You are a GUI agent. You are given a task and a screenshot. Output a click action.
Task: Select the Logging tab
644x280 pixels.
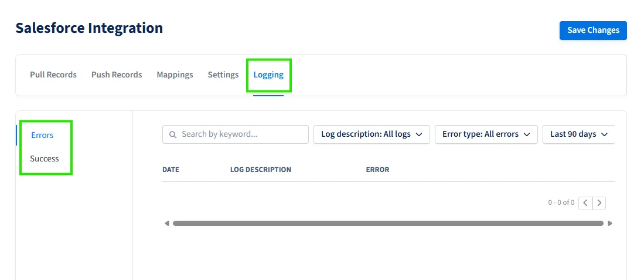(x=268, y=75)
